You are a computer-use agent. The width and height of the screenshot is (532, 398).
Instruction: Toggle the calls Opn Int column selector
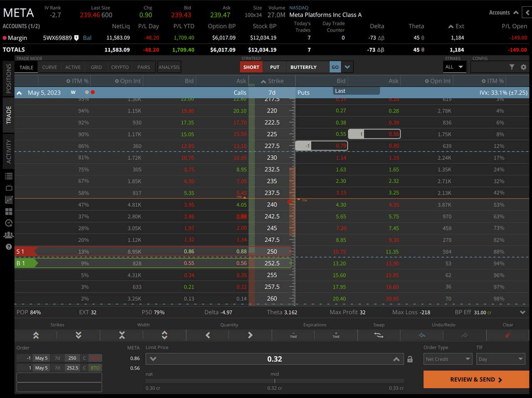[117, 81]
